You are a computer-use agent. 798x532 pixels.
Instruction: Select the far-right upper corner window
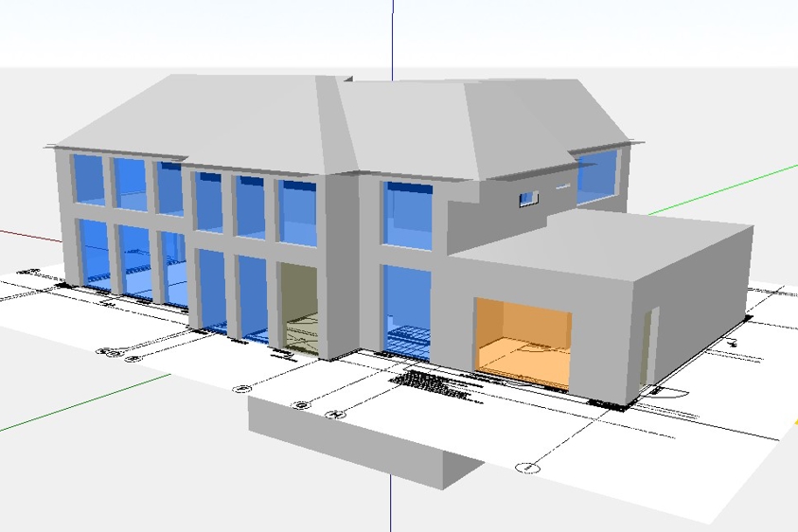(x=596, y=177)
